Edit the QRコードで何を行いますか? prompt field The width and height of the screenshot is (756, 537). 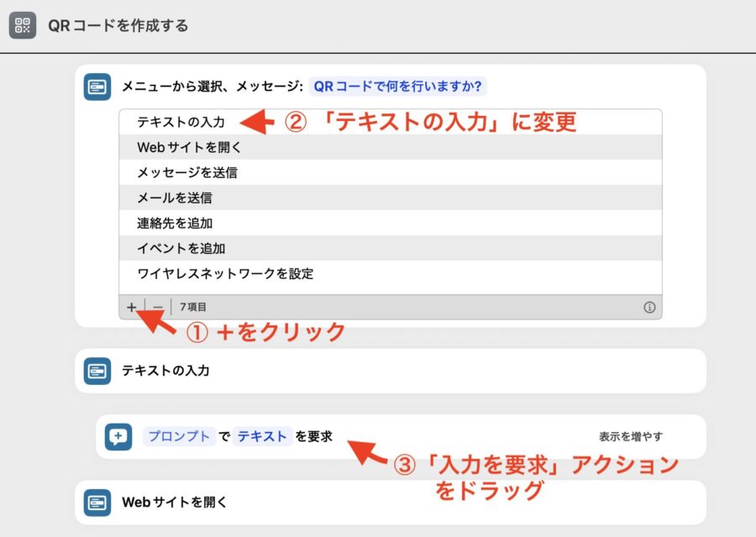click(398, 87)
